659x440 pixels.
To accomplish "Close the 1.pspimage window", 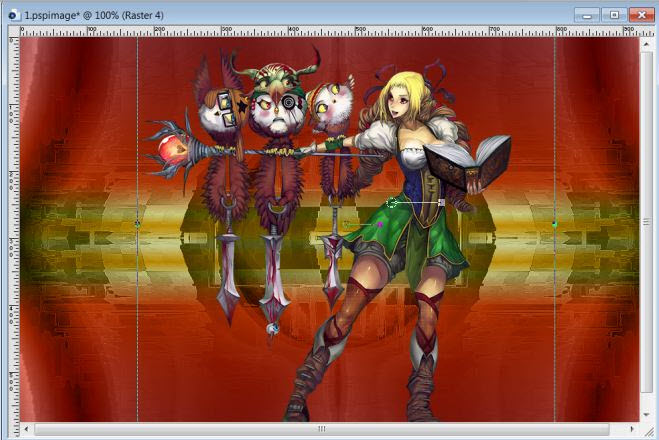I will (641, 15).
